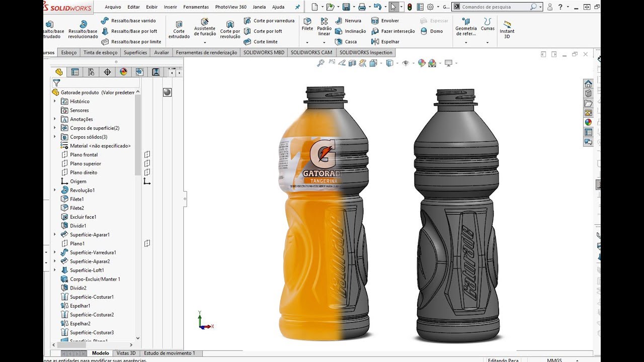
Task: Toggle the hide/show items eye icon
Action: (x=406, y=63)
